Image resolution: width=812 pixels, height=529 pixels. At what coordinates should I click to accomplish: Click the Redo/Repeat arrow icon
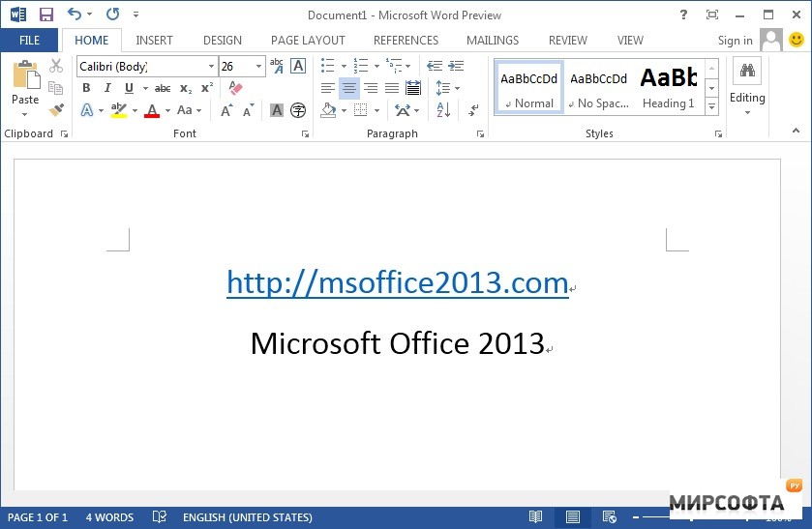(112, 14)
